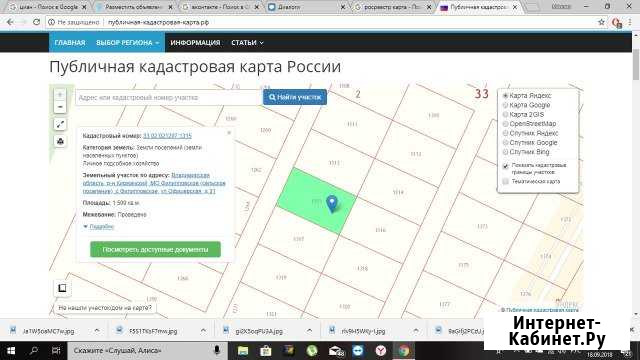Image resolution: width=640 pixels, height=360 pixels.
Task: Close the parcel info popup
Action: [229, 133]
